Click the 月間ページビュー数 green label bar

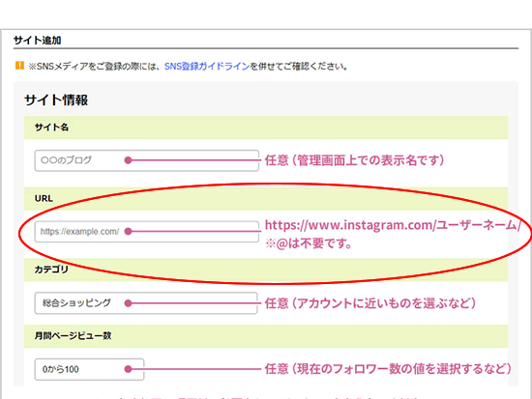pos(266,336)
